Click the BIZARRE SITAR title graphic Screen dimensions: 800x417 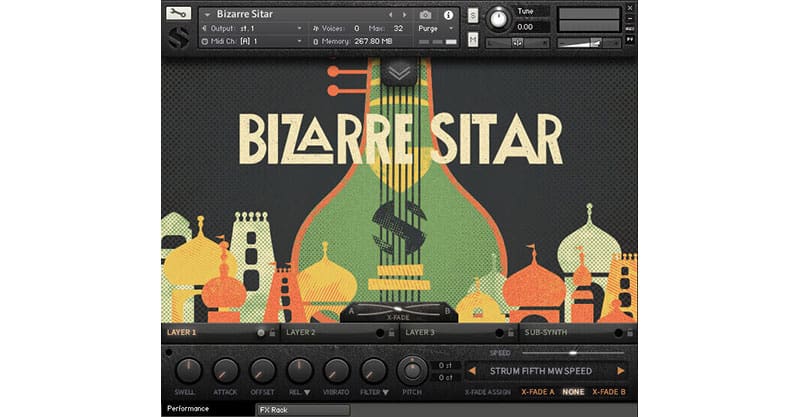coord(401,139)
